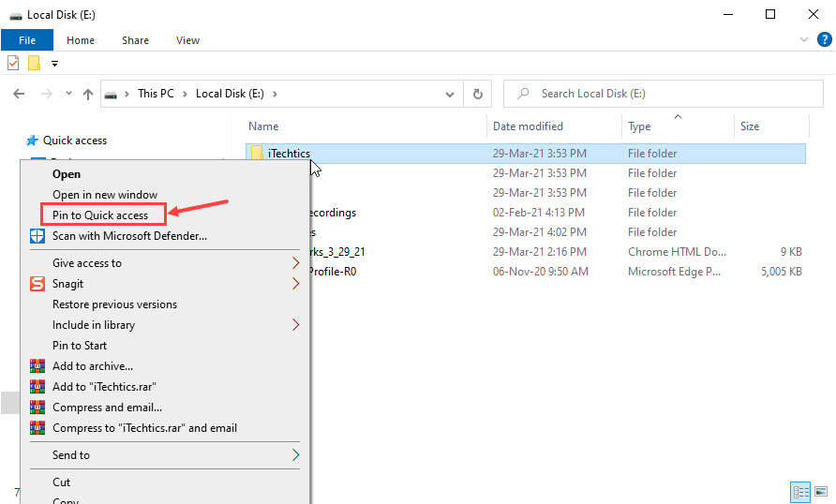Screen dimensions: 836x504
Task: Expand the ribbon with the chevron
Action: tap(804, 40)
